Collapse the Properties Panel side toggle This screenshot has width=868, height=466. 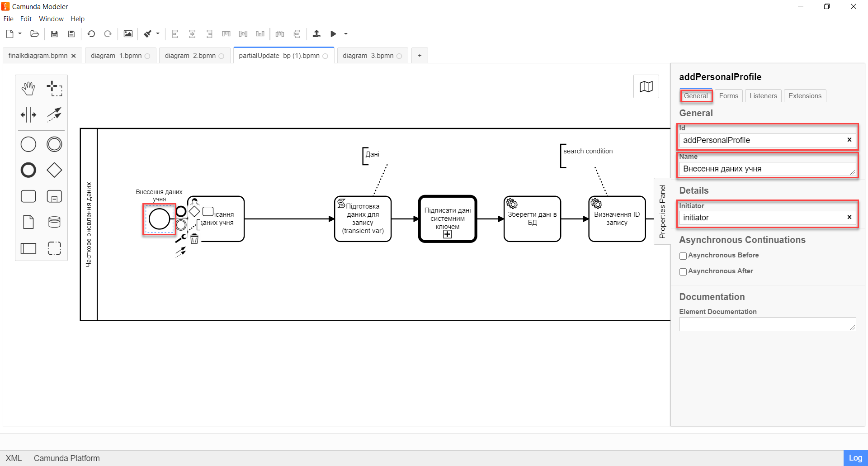pyautogui.click(x=662, y=211)
